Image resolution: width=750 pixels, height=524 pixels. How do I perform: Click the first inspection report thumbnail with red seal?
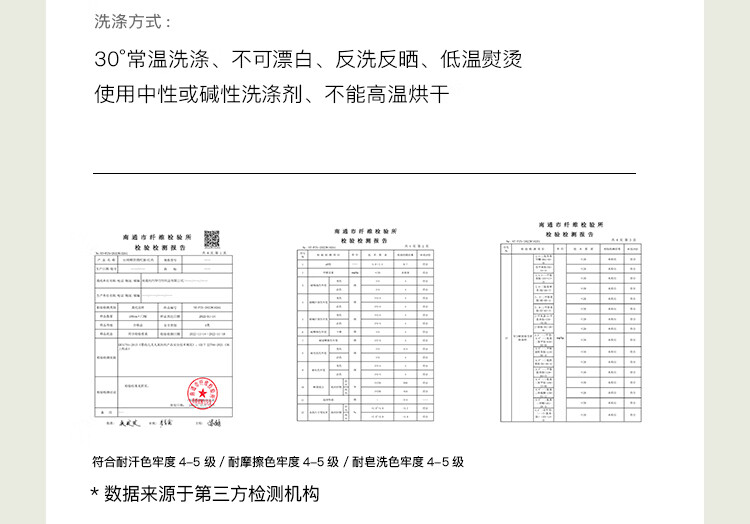pyautogui.click(x=164, y=329)
